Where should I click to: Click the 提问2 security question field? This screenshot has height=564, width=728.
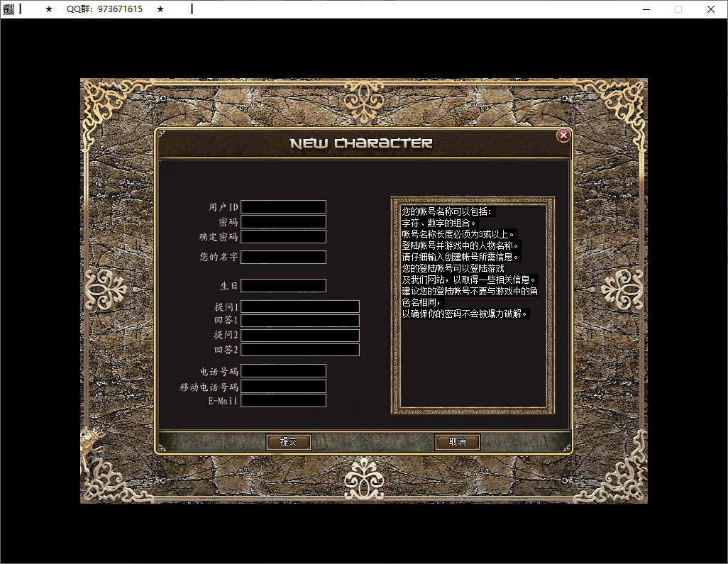pos(299,335)
